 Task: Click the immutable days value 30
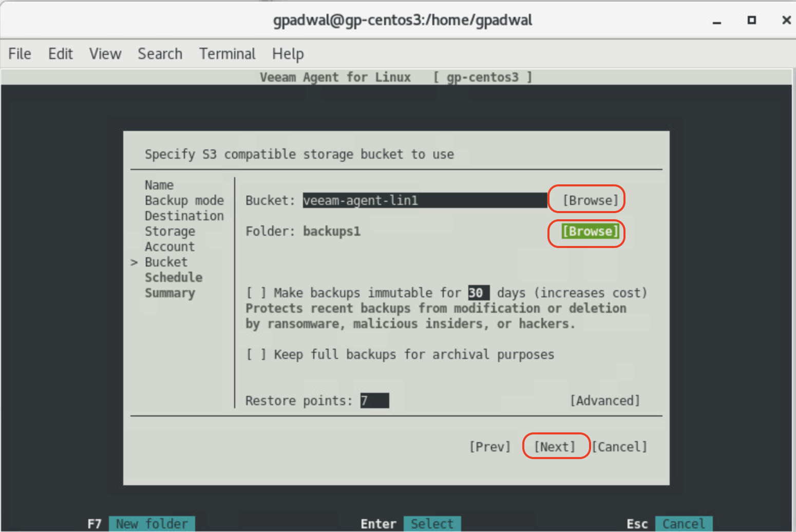point(479,293)
